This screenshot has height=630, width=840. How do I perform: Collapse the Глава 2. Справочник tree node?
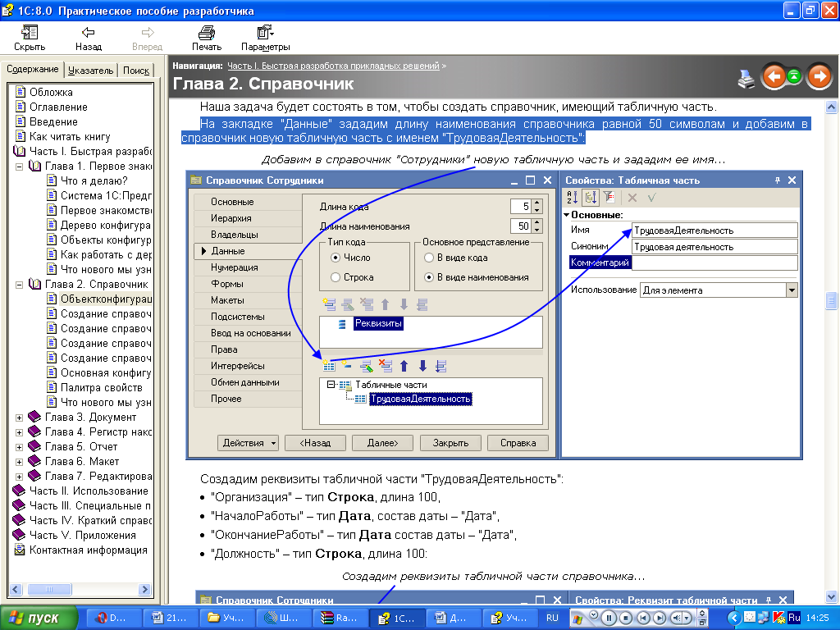(19, 285)
